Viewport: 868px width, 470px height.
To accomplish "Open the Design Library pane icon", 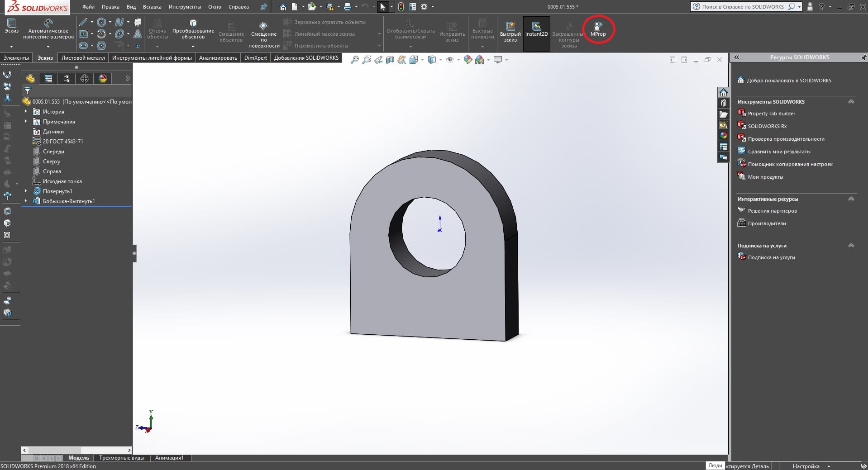I will tap(724, 103).
